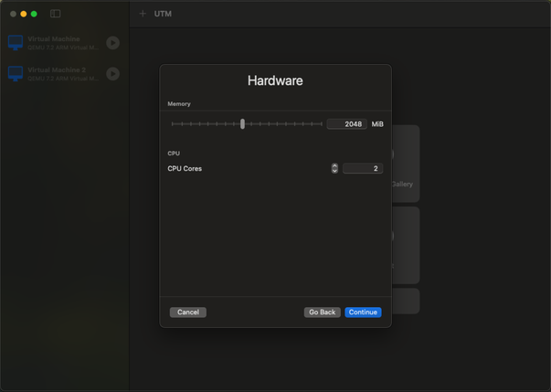Image resolution: width=551 pixels, height=392 pixels.
Task: Start Virtual Machine with its play button
Action: coord(112,43)
